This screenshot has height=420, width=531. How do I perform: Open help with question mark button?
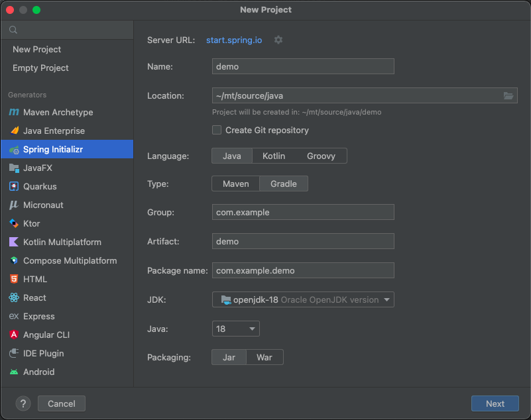pyautogui.click(x=23, y=403)
